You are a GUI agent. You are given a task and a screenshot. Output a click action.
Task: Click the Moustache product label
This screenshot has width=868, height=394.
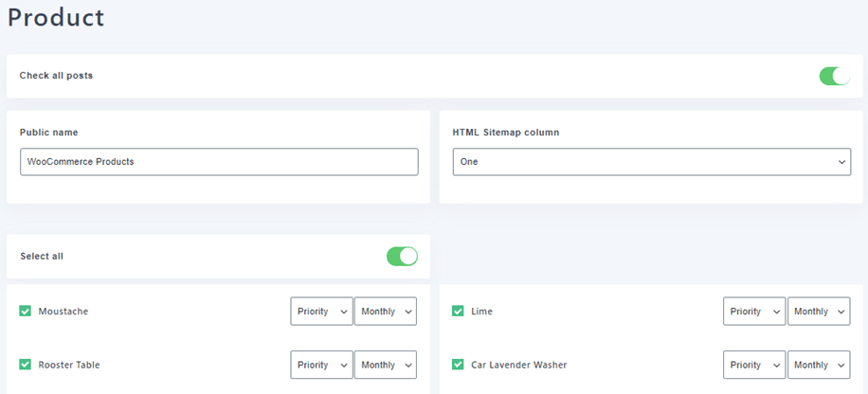63,312
